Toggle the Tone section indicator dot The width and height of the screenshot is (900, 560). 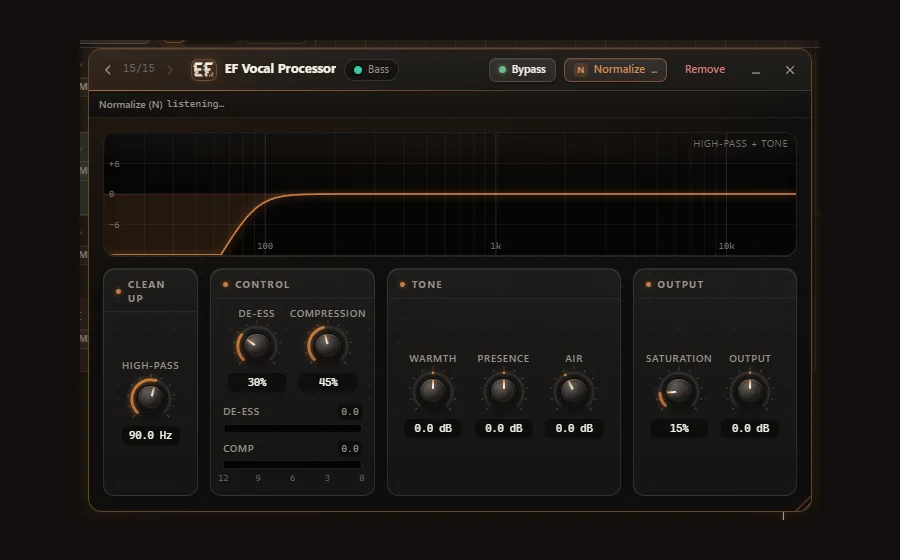[402, 285]
